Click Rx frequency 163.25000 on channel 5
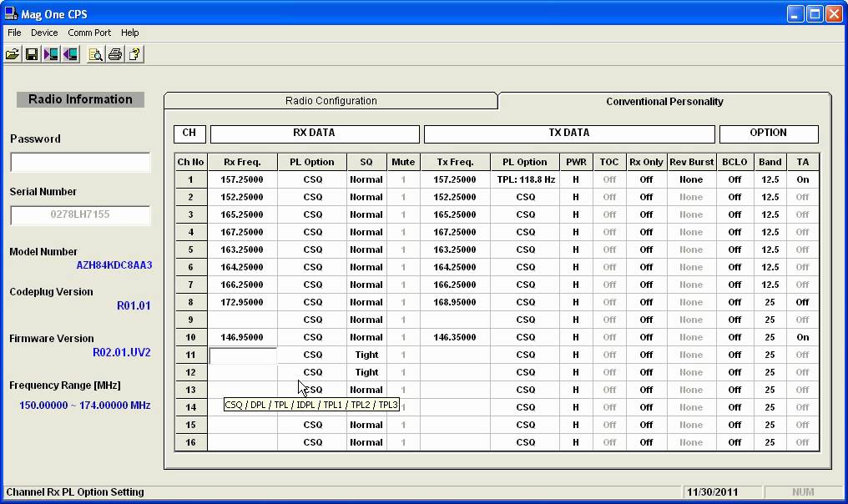Screen dimensions: 848x504 pyautogui.click(x=242, y=249)
